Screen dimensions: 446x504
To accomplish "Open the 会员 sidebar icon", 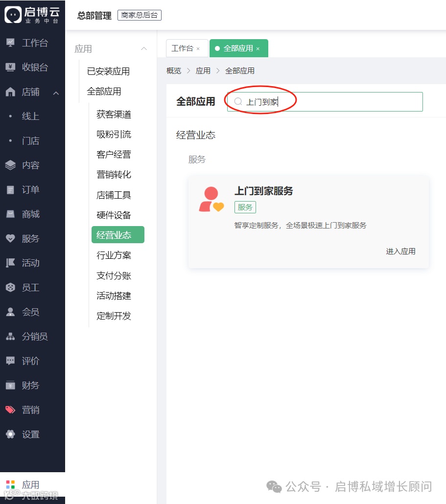I will tap(11, 312).
